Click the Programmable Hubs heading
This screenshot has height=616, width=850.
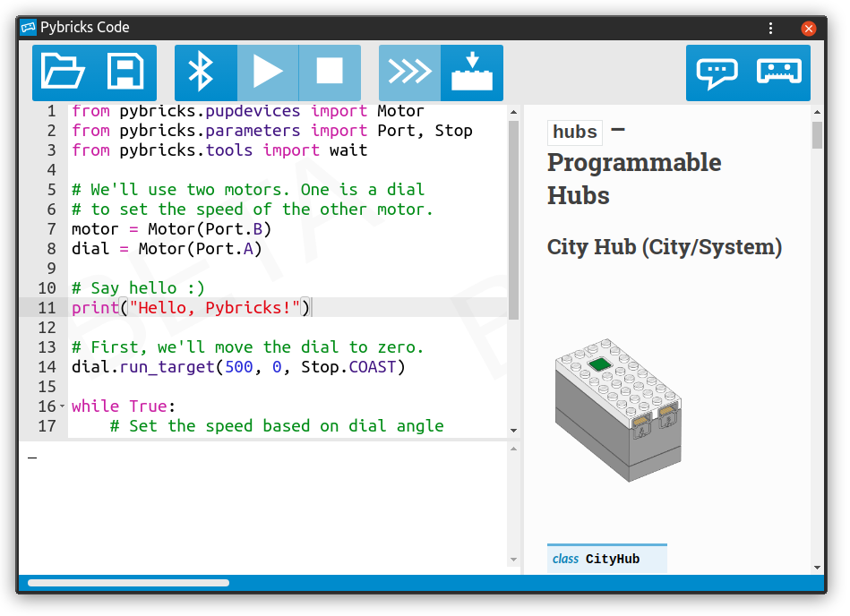pos(634,179)
